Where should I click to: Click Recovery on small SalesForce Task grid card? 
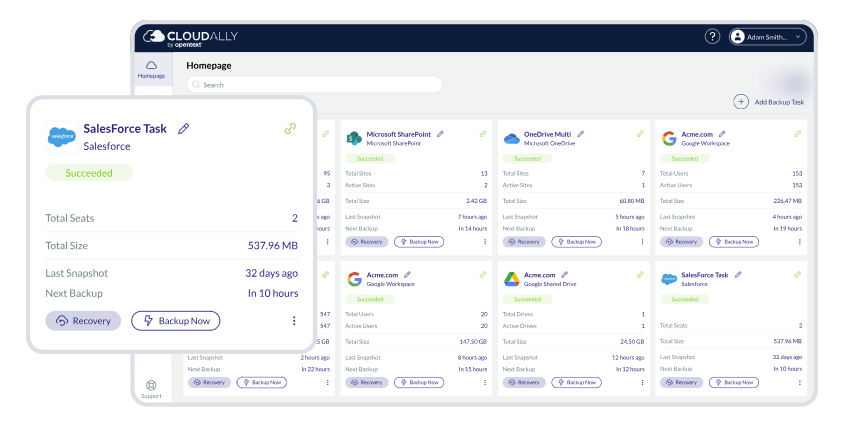coord(681,383)
